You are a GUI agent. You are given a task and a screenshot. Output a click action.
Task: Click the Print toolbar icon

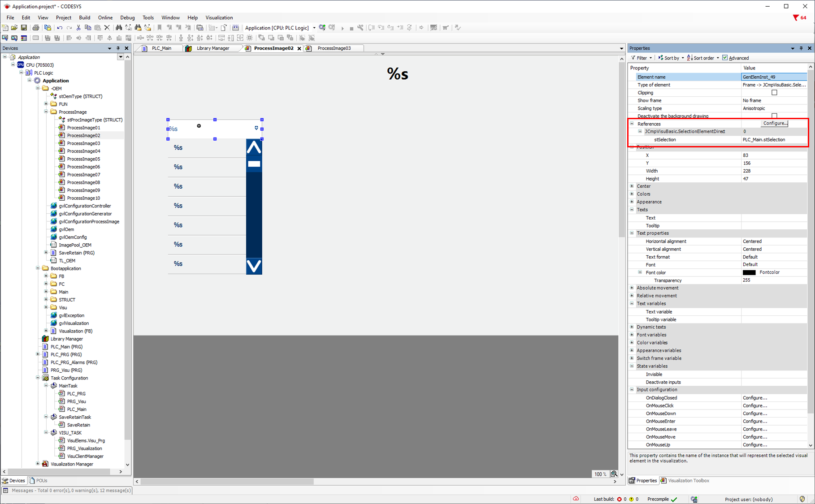click(36, 28)
